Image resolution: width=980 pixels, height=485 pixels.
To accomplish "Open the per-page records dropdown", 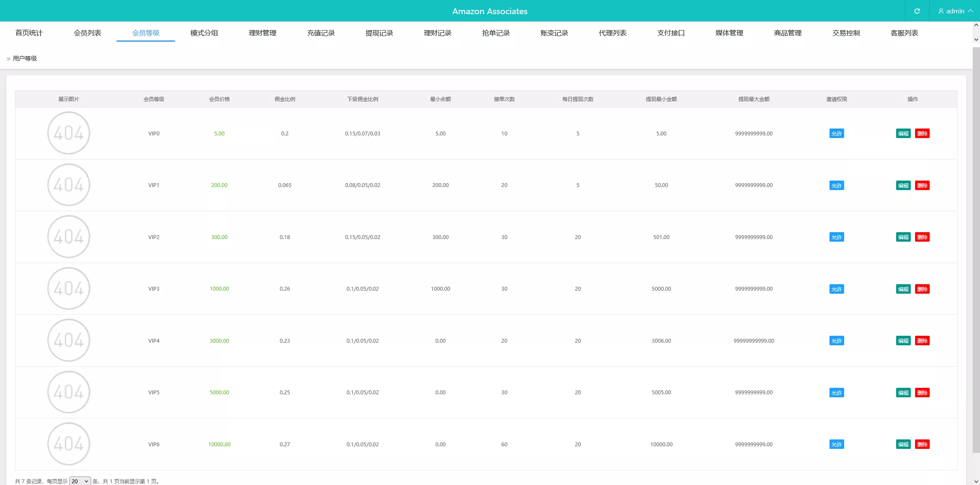I will [80, 481].
